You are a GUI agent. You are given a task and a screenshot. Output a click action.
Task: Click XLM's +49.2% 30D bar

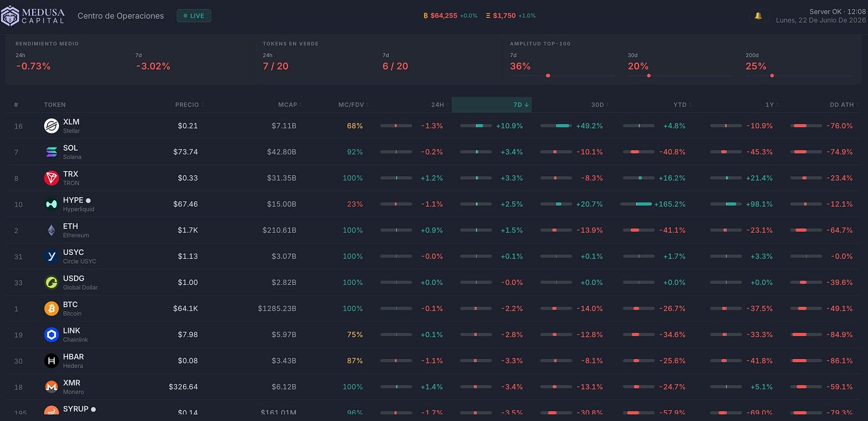pos(556,126)
